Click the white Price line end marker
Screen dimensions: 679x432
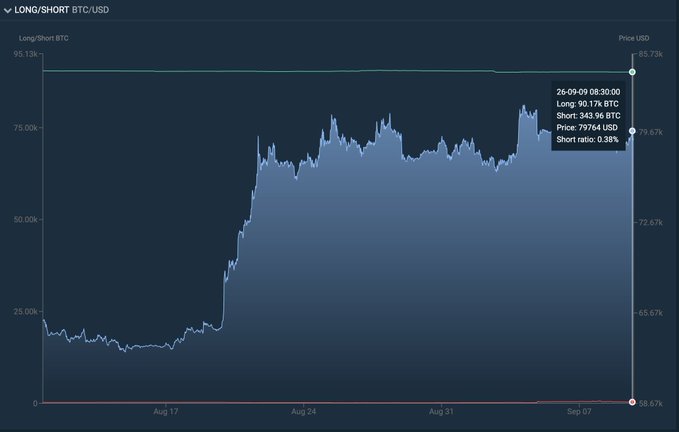point(632,131)
